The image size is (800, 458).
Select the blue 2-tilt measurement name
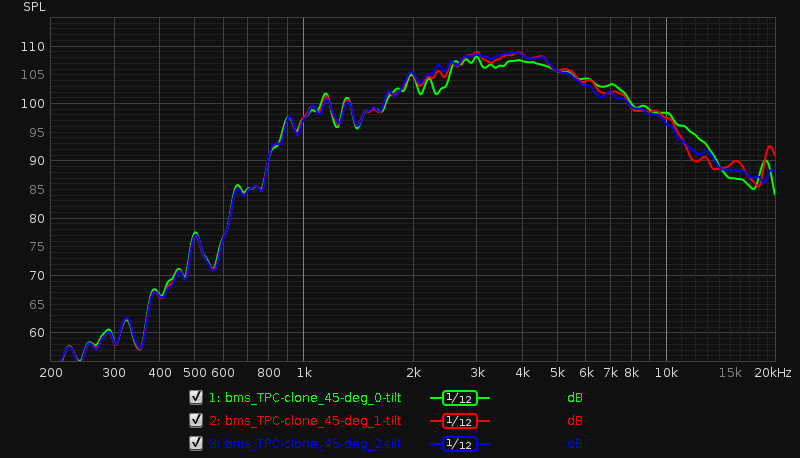tap(305, 444)
